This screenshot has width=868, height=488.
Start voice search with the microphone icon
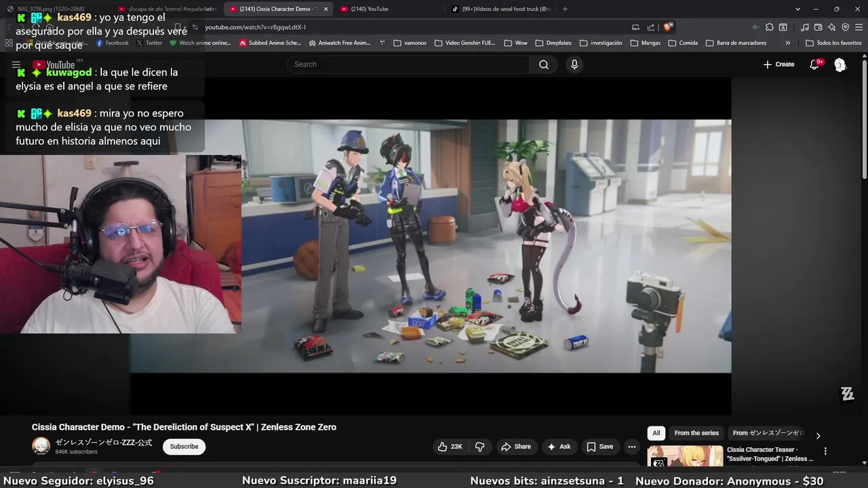point(574,64)
